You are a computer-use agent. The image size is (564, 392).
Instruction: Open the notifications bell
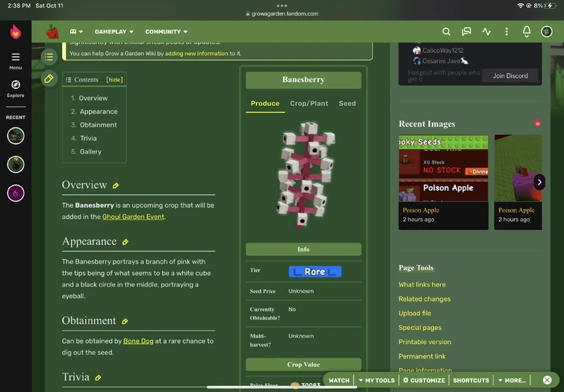pos(526,31)
